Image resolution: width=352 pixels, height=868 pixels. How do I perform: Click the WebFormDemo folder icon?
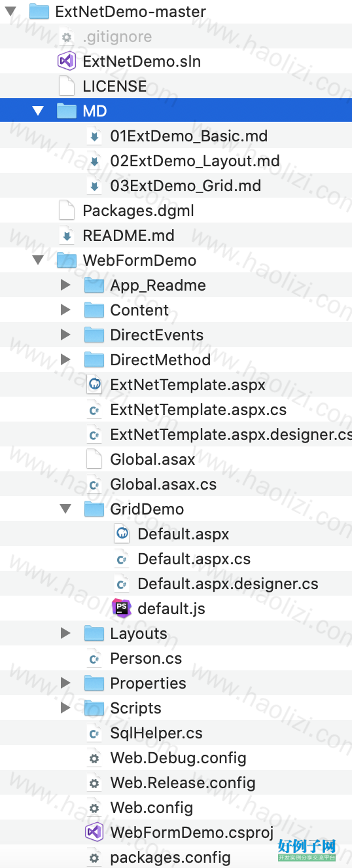point(67,261)
